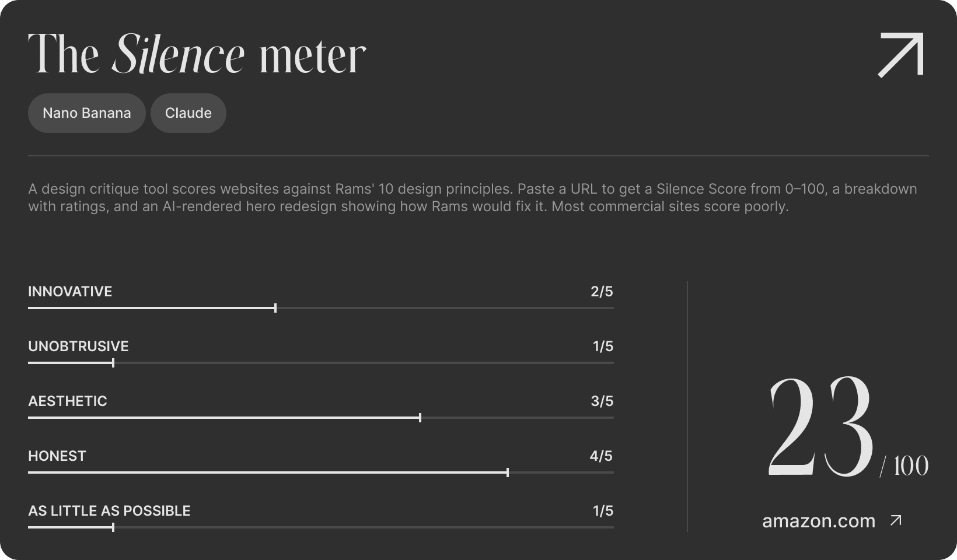Select the Claude tag
Screen dimensions: 957x560
click(188, 113)
